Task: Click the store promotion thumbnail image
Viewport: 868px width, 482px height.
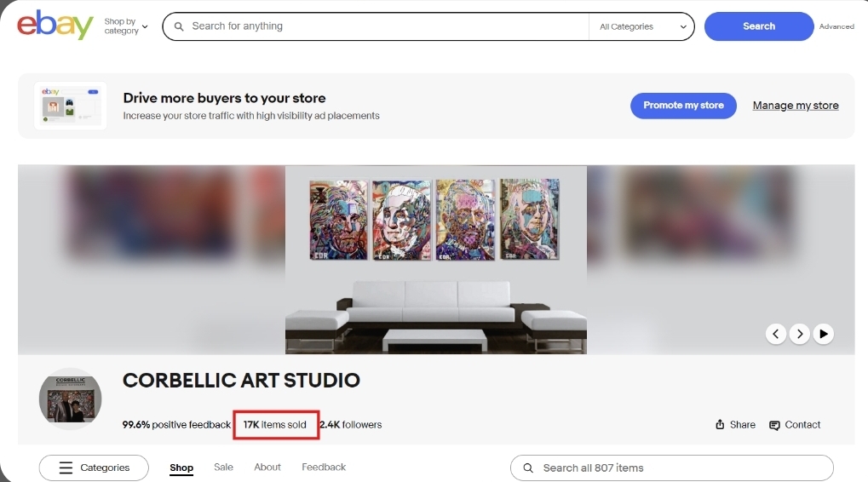Action: [x=71, y=106]
